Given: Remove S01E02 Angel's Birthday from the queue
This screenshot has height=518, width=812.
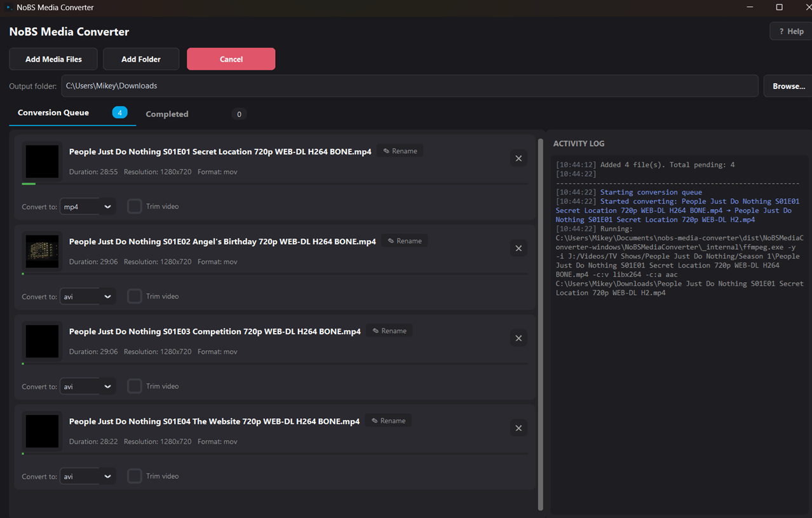Looking at the screenshot, I should click(x=518, y=249).
